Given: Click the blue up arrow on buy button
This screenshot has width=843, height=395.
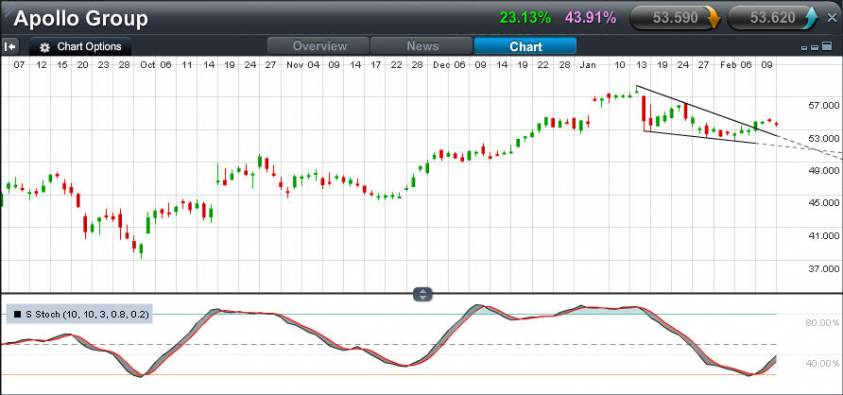Looking at the screenshot, I should point(810,18).
